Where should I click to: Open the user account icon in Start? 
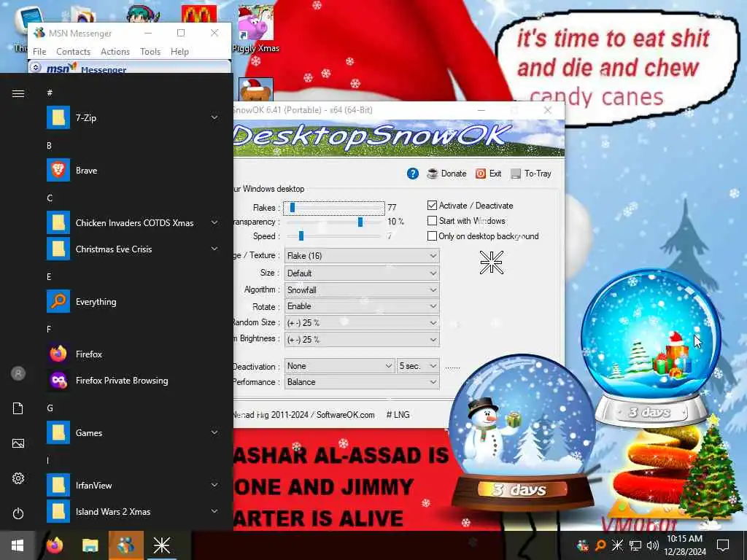pos(18,373)
